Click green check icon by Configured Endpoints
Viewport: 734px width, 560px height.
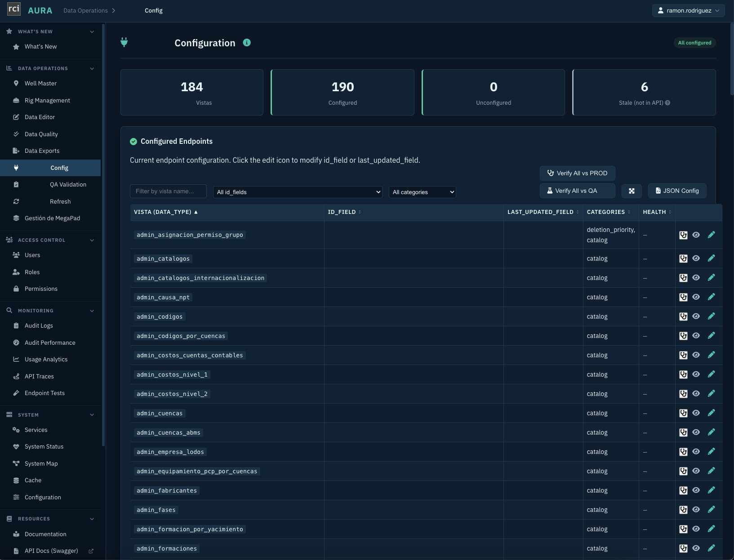[133, 142]
